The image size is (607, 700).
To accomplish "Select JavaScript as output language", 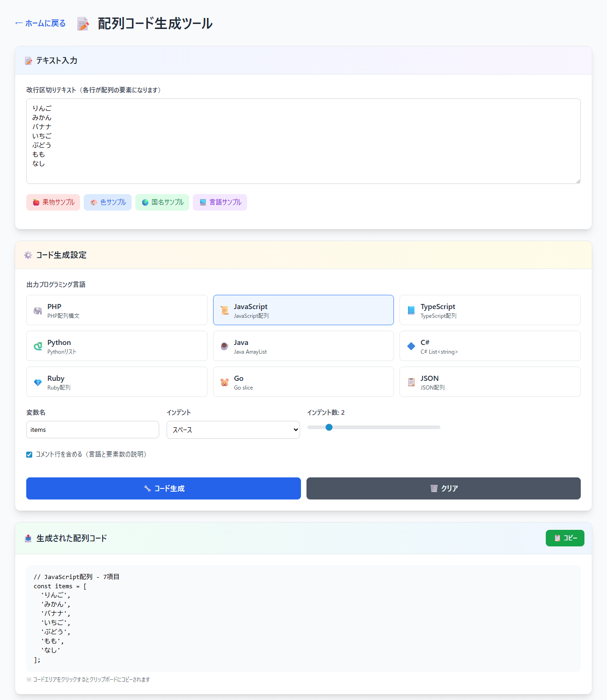I will (x=303, y=310).
